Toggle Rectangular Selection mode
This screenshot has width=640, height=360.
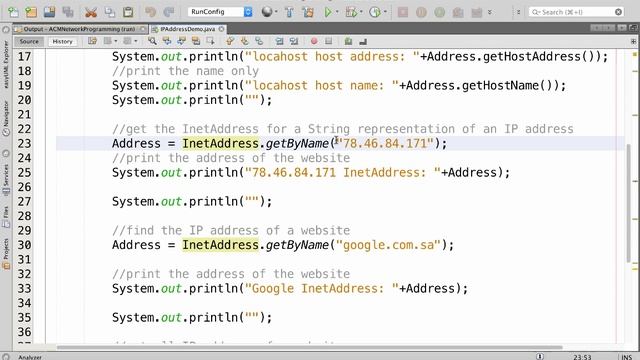click(x=210, y=41)
